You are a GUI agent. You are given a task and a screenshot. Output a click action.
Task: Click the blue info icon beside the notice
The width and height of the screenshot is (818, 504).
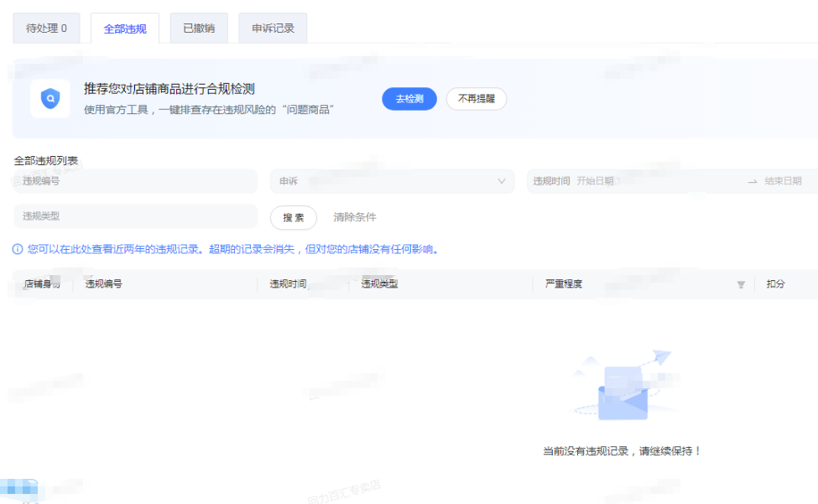[x=18, y=249]
